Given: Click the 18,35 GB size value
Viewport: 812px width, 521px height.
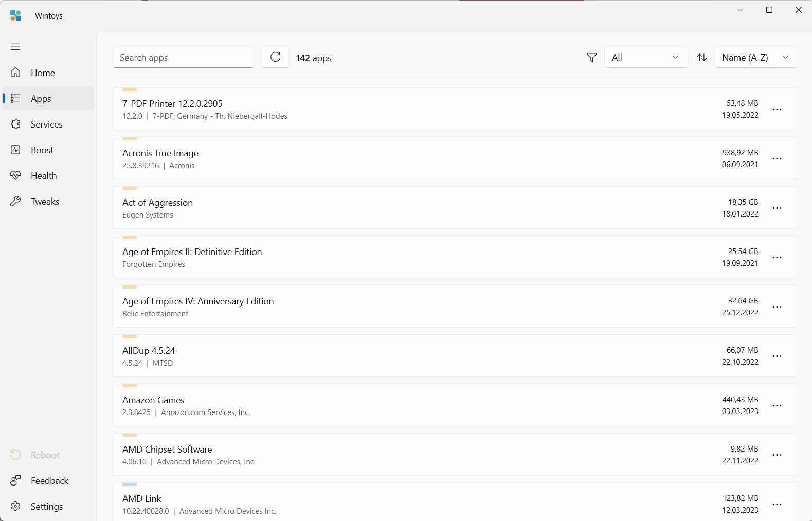Looking at the screenshot, I should coord(743,202).
